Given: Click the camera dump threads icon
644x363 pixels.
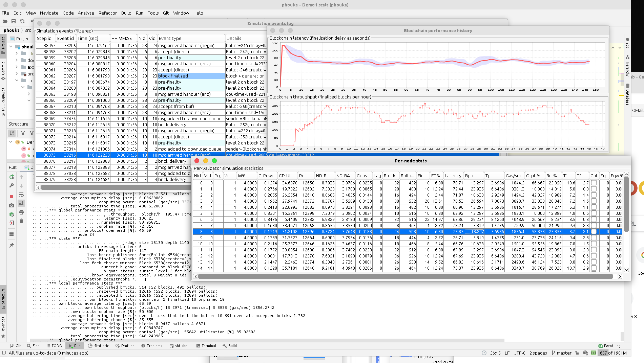Looking at the screenshot, I should point(12,205).
